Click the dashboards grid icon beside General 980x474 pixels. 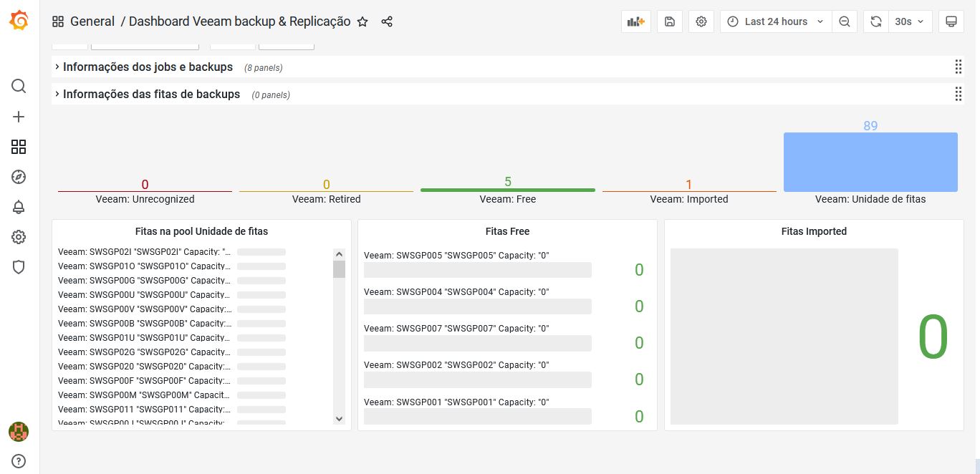click(58, 21)
